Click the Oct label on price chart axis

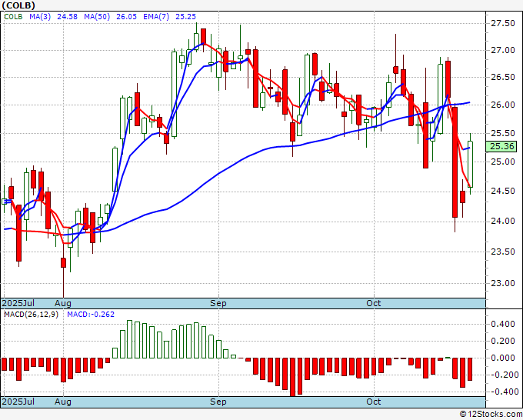click(x=373, y=303)
